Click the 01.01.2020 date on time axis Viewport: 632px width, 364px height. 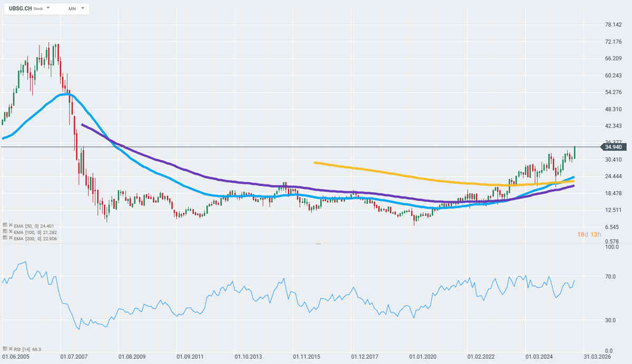coord(423,356)
